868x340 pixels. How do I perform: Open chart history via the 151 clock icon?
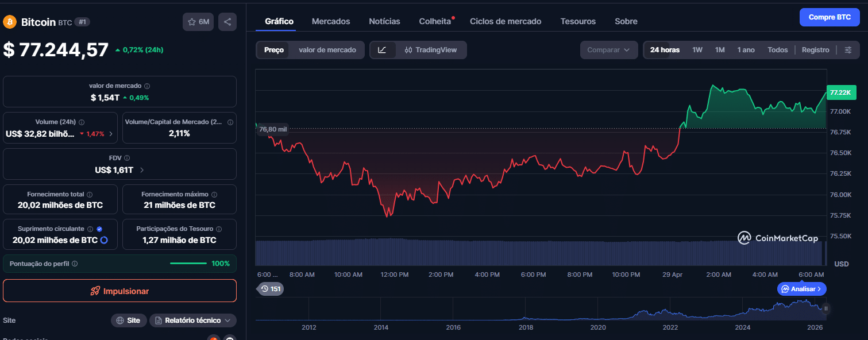[x=270, y=288]
